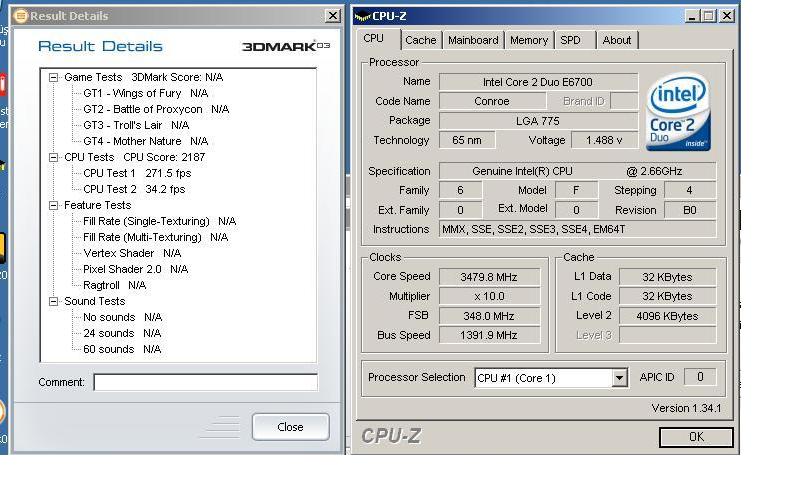
Task: Click the Result Details title bar icon
Action: point(20,16)
